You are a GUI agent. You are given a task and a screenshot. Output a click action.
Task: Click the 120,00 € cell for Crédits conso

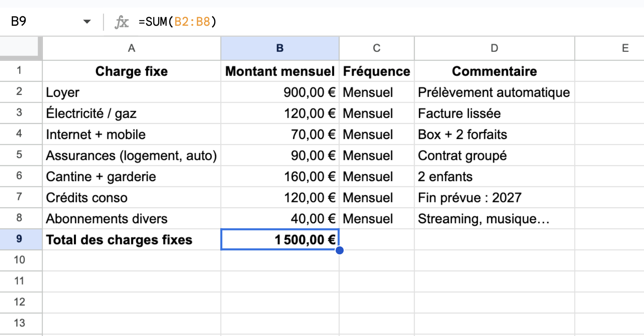point(280,197)
